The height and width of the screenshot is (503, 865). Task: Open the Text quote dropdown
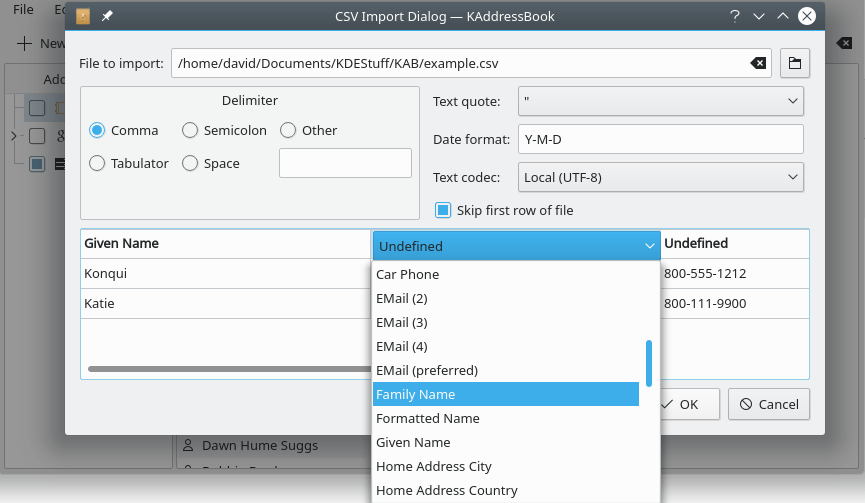[660, 101]
